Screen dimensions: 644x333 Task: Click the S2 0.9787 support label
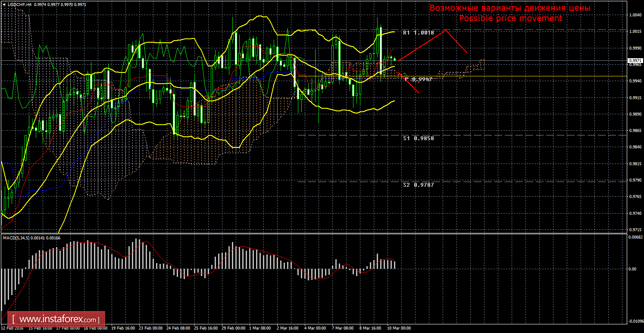[x=418, y=185]
